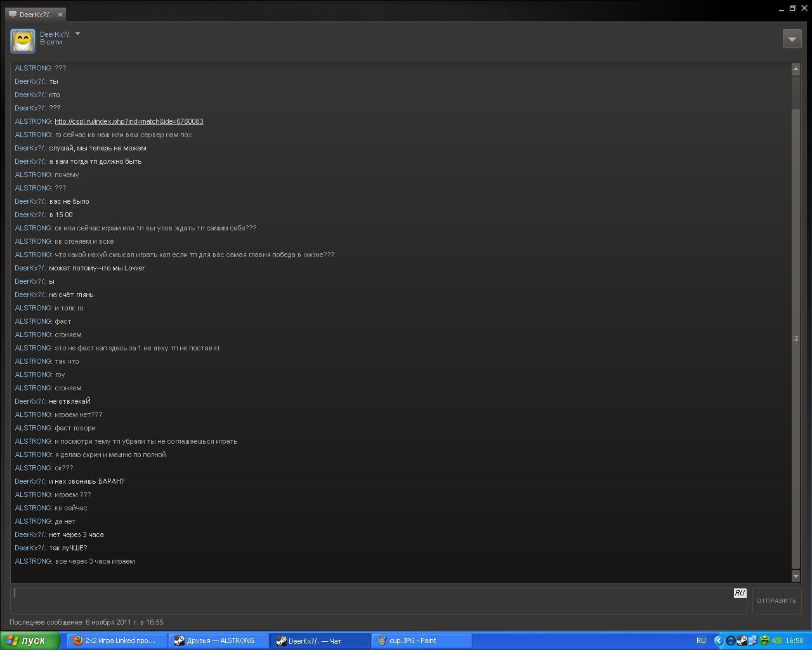The height and width of the screenshot is (650, 812).
Task: Click the last message timestamp status text
Action: [x=86, y=622]
